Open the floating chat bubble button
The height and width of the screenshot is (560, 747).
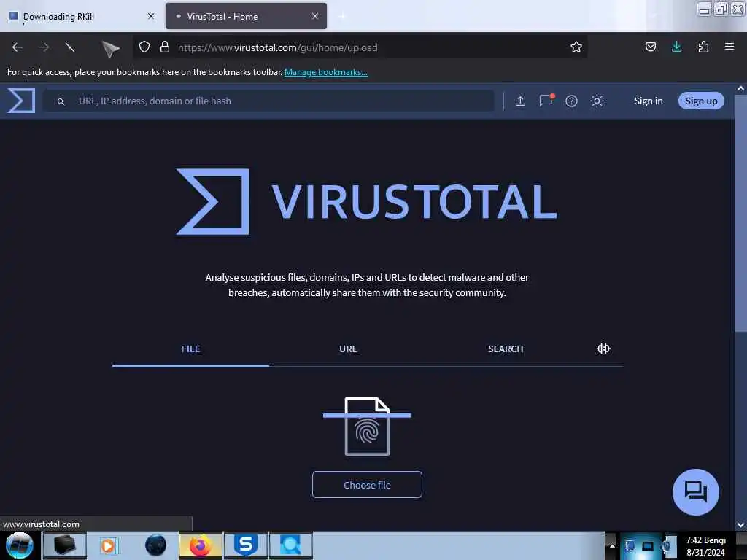[x=695, y=492]
